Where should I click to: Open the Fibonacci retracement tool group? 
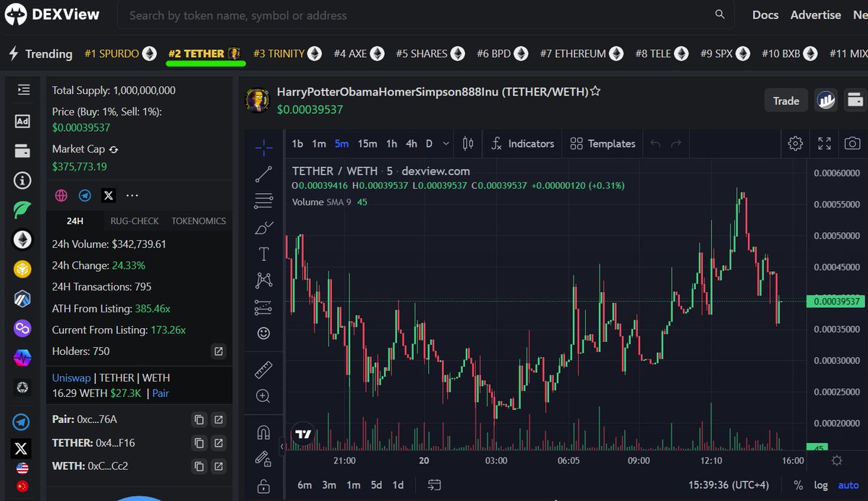tap(264, 201)
